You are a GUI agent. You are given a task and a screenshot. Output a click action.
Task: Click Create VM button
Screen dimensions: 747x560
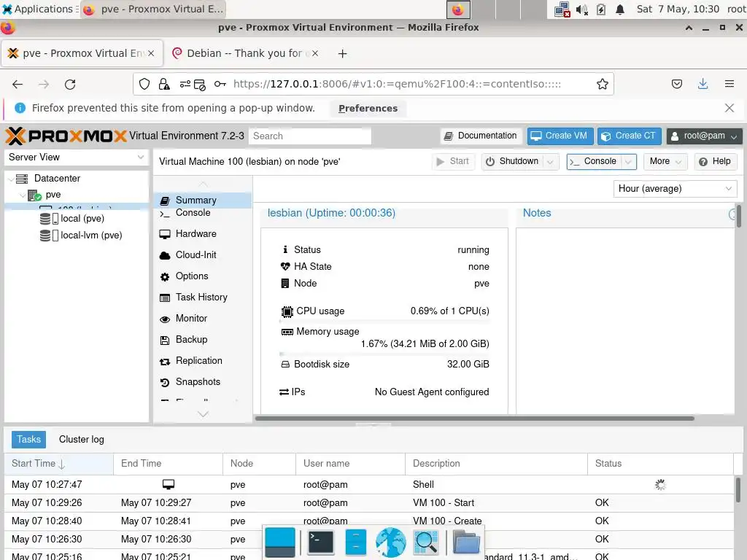[560, 136]
